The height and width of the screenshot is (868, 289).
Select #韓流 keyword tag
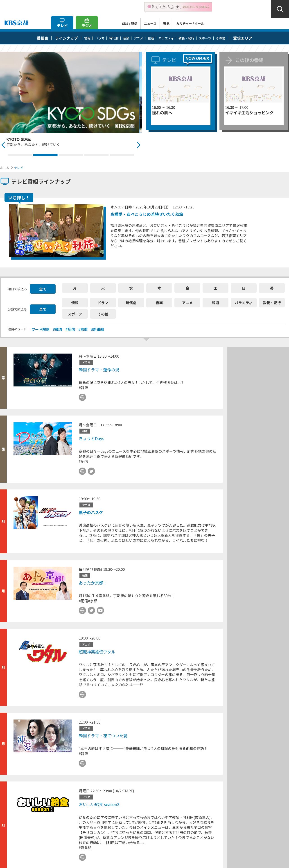(58, 329)
